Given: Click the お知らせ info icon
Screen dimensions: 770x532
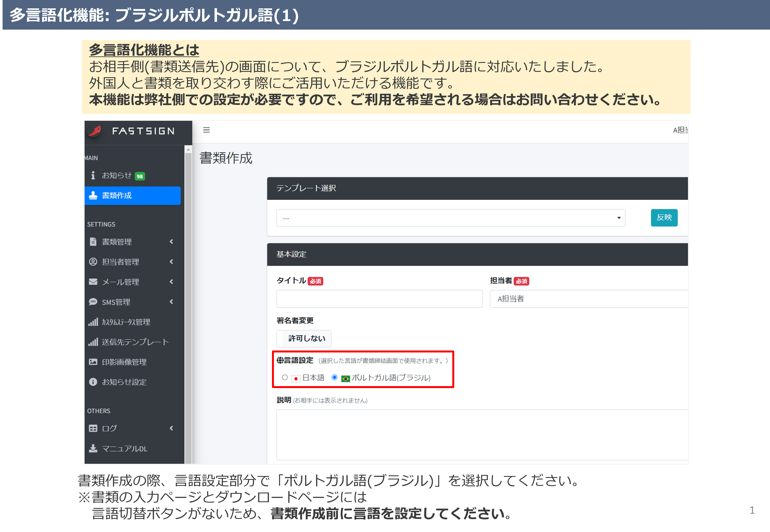Looking at the screenshot, I should tap(93, 175).
